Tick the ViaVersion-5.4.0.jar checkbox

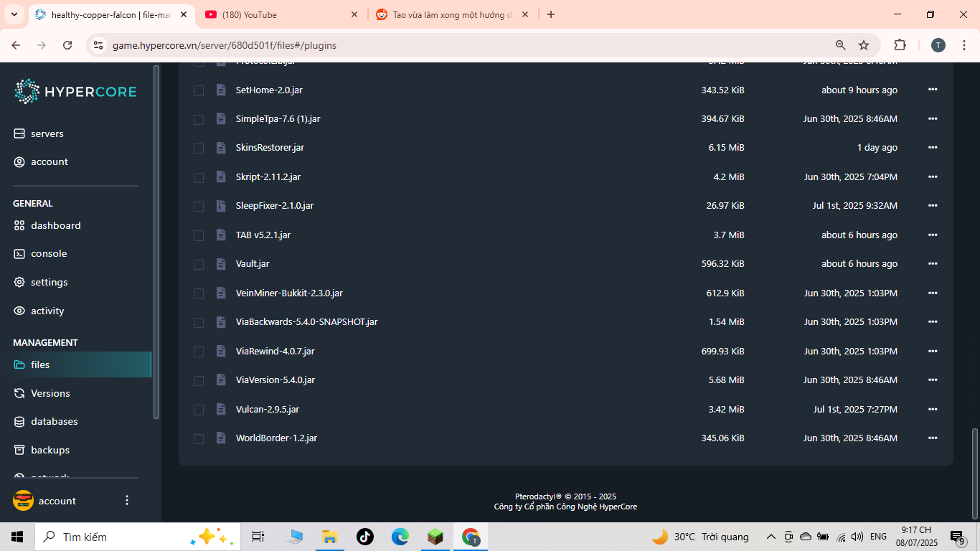pos(199,380)
